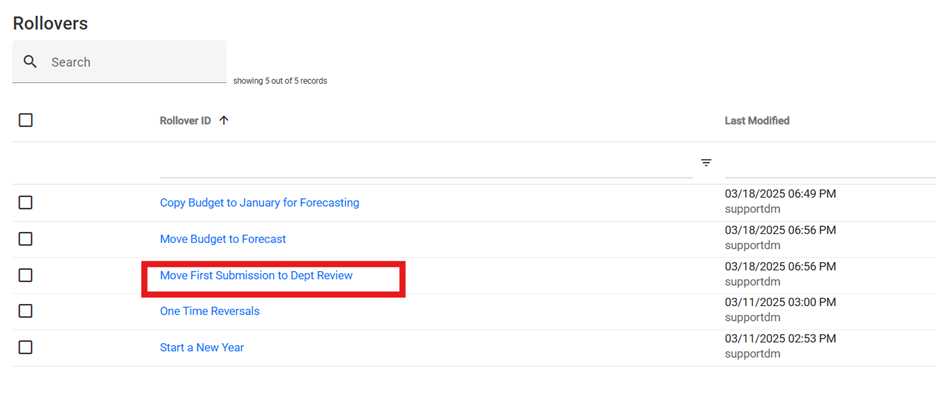Open the Move Budget to Forecast link
This screenshot has height=420, width=936.
[x=223, y=239]
